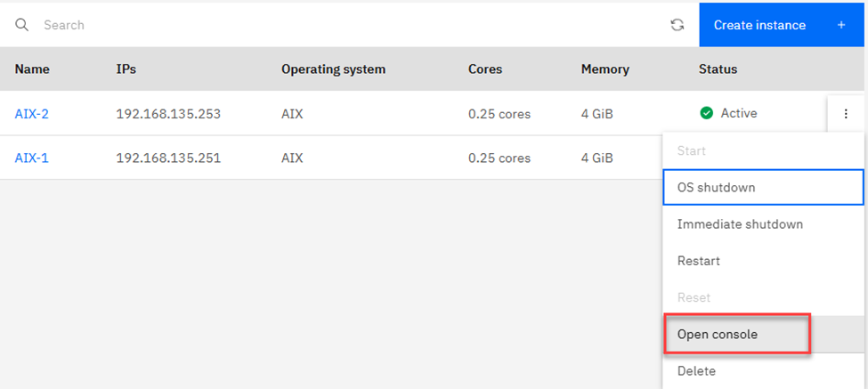Sort by the Name column header
This screenshot has width=868, height=389.
point(32,69)
